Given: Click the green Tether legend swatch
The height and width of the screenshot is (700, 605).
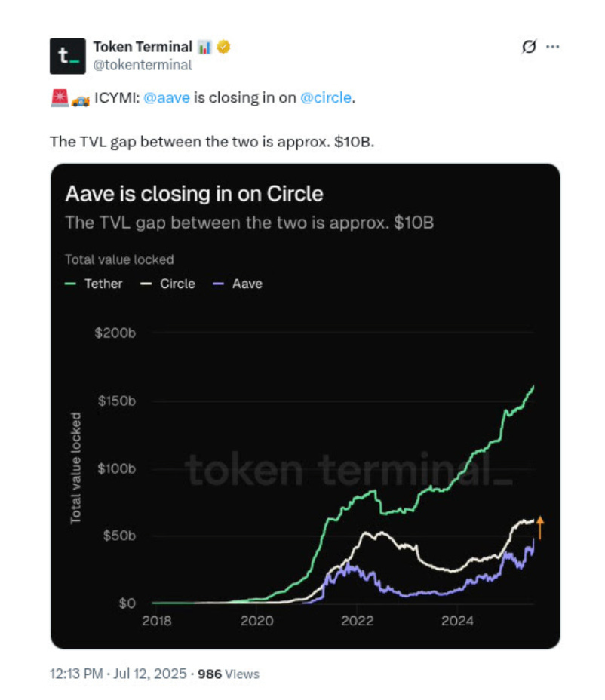Looking at the screenshot, I should [72, 284].
